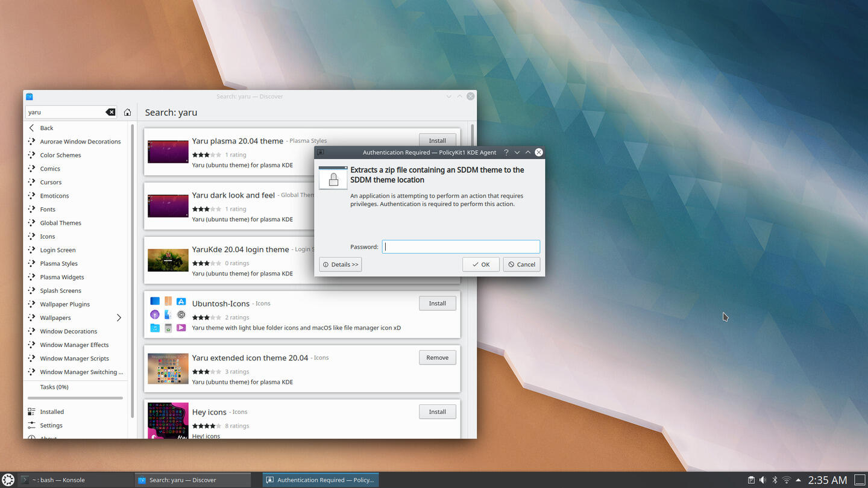Focus the Password field
Screen dimensions: 868x488
click(x=461, y=246)
